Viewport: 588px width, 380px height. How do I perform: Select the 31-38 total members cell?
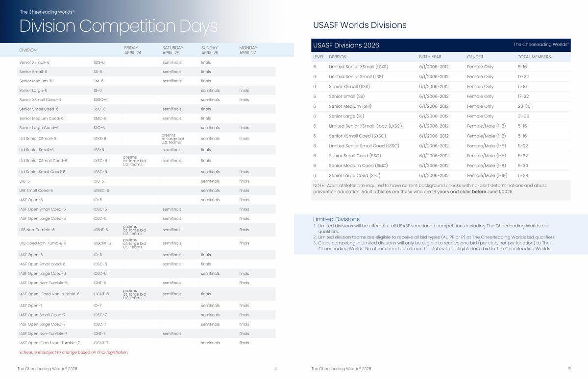tap(522, 116)
